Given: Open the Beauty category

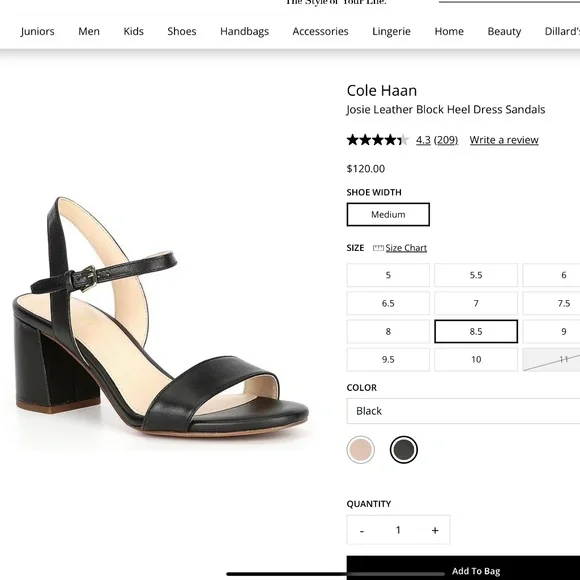Looking at the screenshot, I should [504, 31].
